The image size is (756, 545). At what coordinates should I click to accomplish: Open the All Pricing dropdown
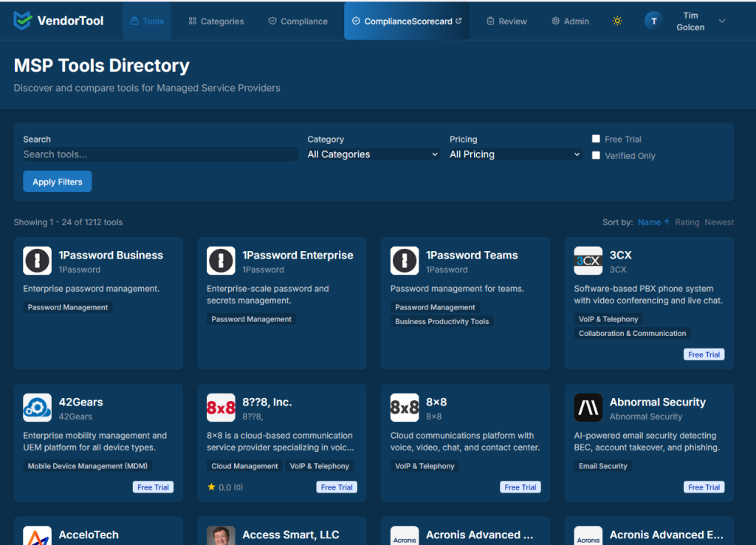(x=515, y=154)
